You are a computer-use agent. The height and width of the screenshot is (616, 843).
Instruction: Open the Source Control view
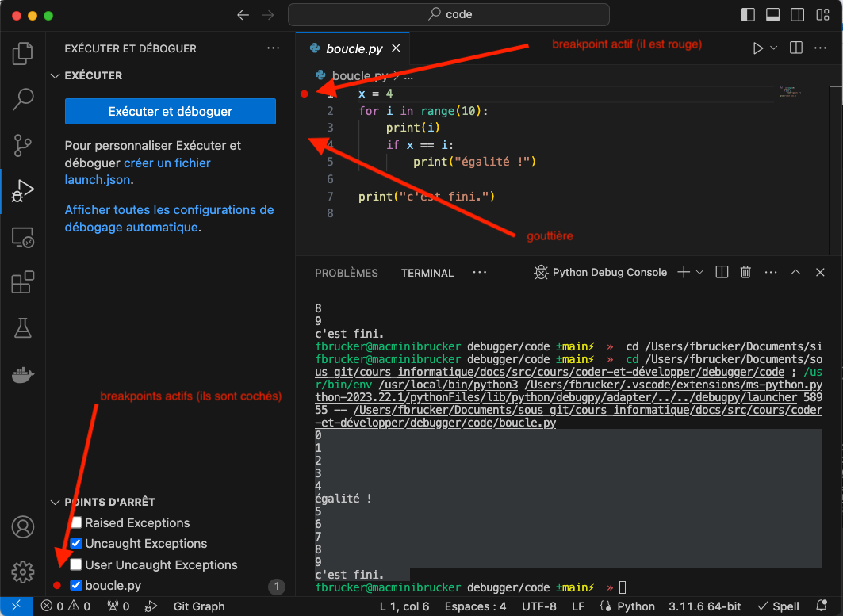(23, 145)
